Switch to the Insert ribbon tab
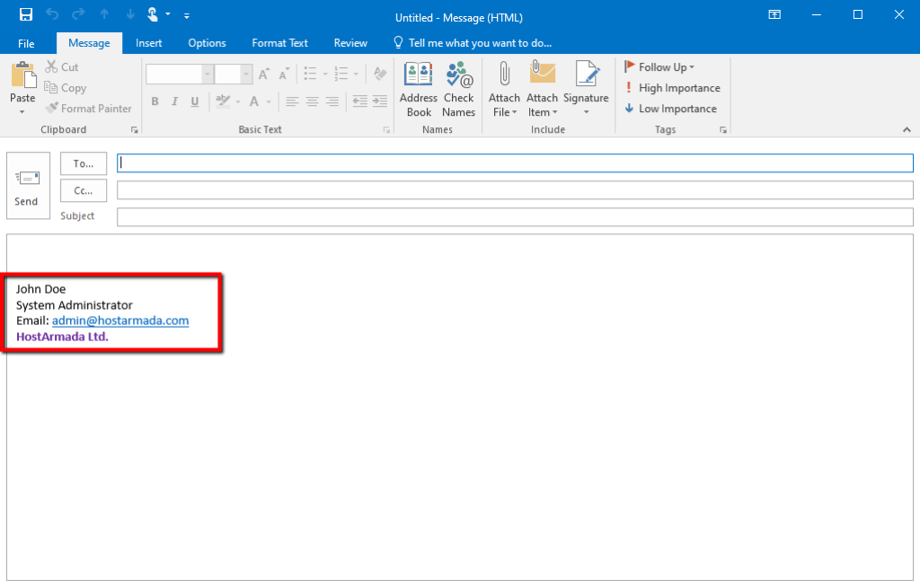Viewport: 920px width, 588px height. (148, 42)
